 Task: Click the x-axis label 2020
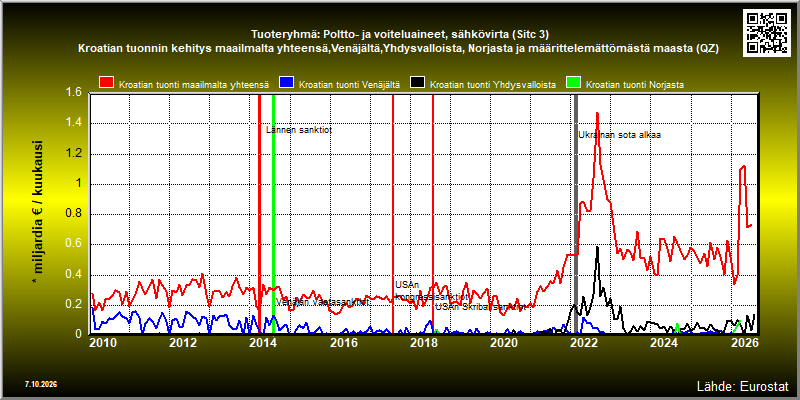503,342
